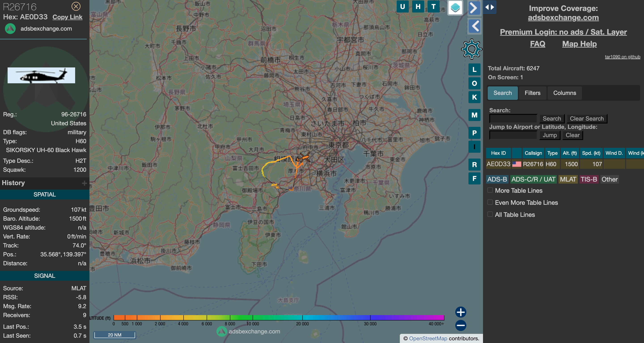Switch to the Columns tab

click(x=564, y=93)
